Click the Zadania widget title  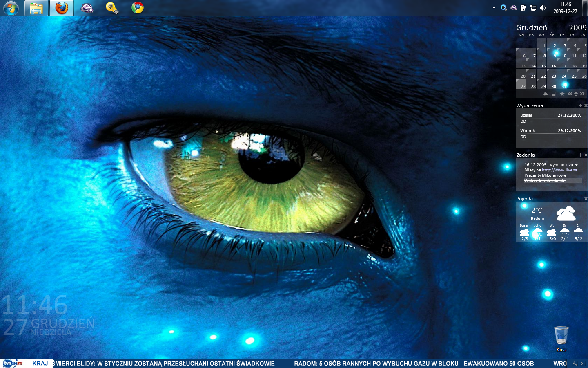[526, 155]
